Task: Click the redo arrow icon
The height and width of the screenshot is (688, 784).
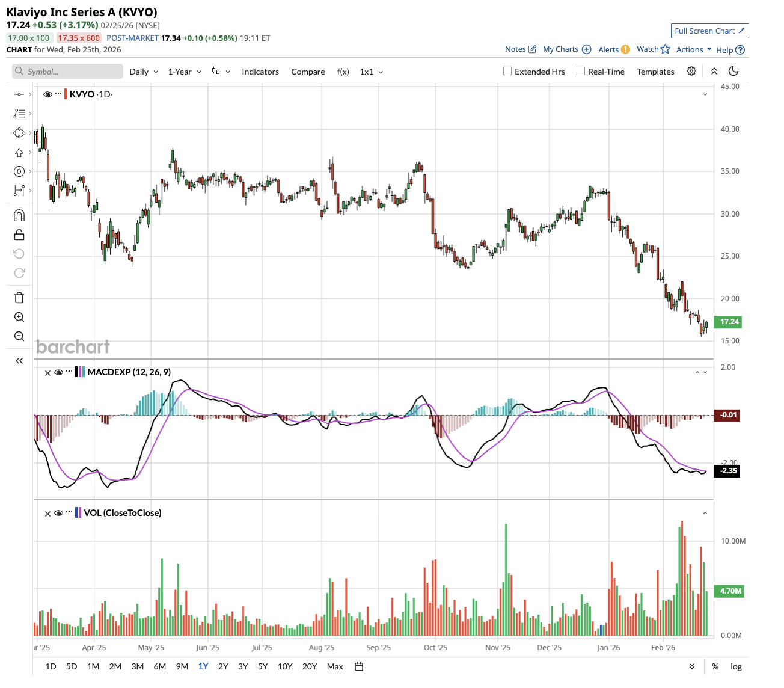Action: coord(19,273)
